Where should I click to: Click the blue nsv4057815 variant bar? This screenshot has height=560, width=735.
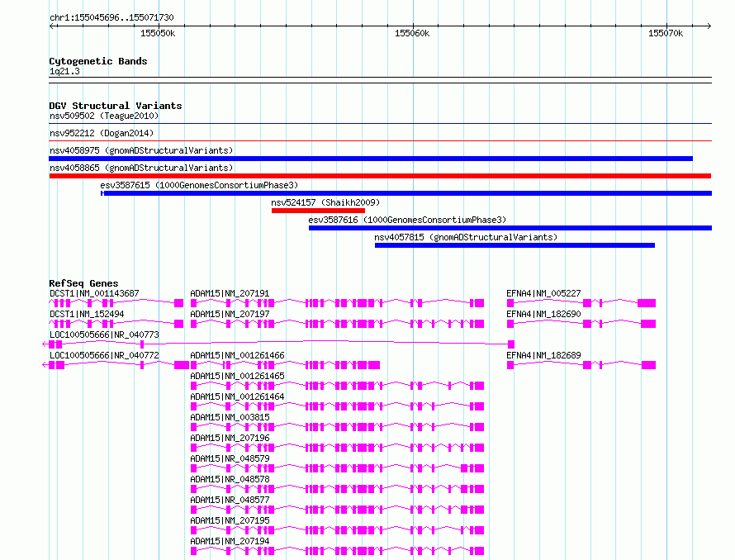(x=514, y=245)
